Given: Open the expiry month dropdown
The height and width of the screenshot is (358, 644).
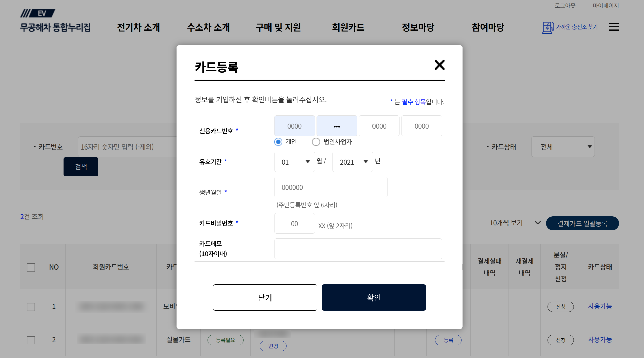Looking at the screenshot, I should pos(294,162).
